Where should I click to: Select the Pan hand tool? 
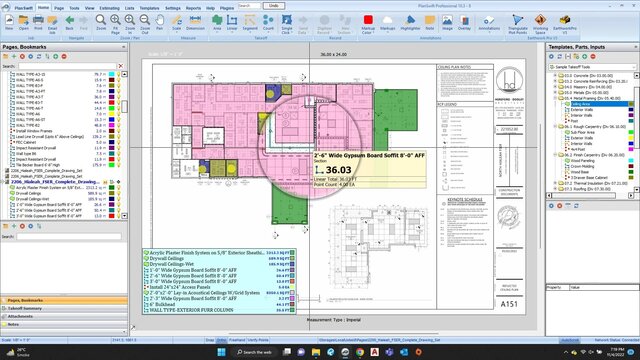(160, 23)
